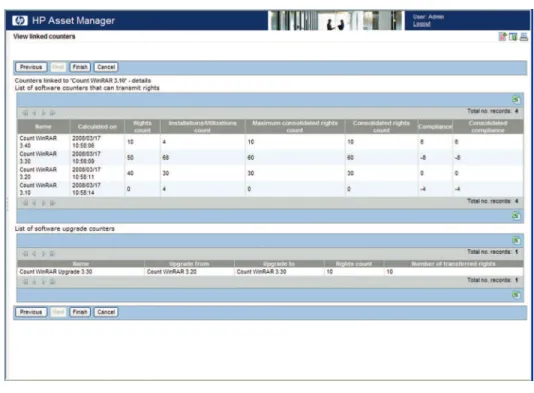Click installations count 68 in WinRAR 3.30 row
Image resolution: width=534 pixels, height=393 pixels.
click(166, 158)
